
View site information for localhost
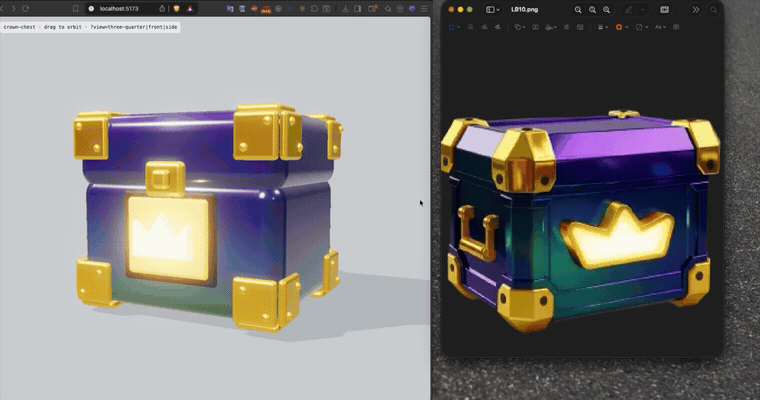coord(91,9)
